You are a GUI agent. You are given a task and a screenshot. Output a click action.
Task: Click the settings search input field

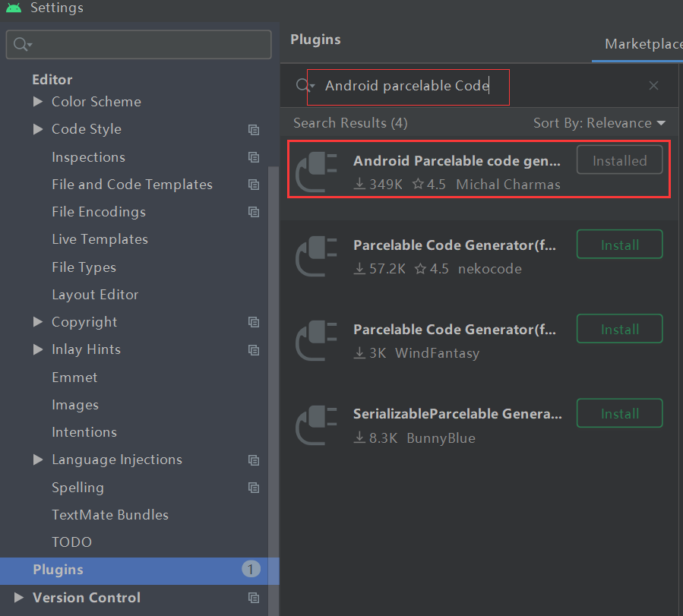point(138,44)
